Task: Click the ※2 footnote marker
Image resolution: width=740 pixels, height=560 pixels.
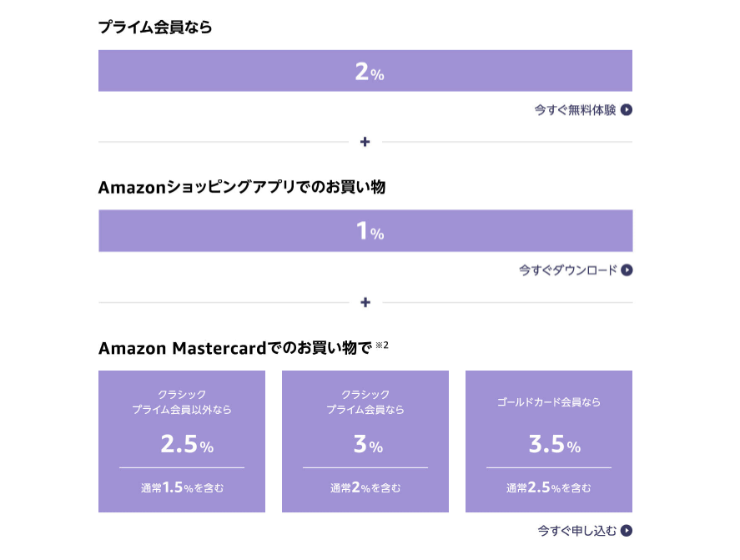Action: [x=382, y=346]
